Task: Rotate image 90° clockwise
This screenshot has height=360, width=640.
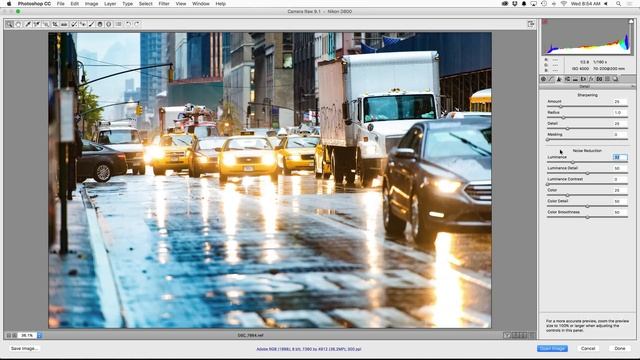Action: click(x=137, y=24)
